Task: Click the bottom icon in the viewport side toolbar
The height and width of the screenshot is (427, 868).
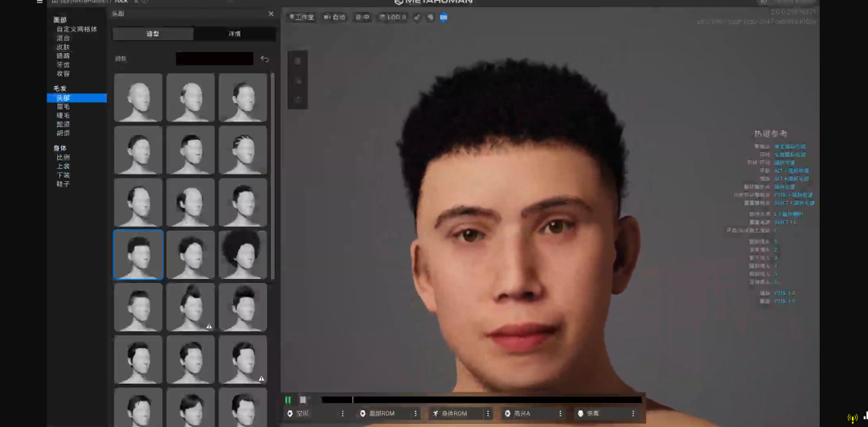Action: [298, 99]
